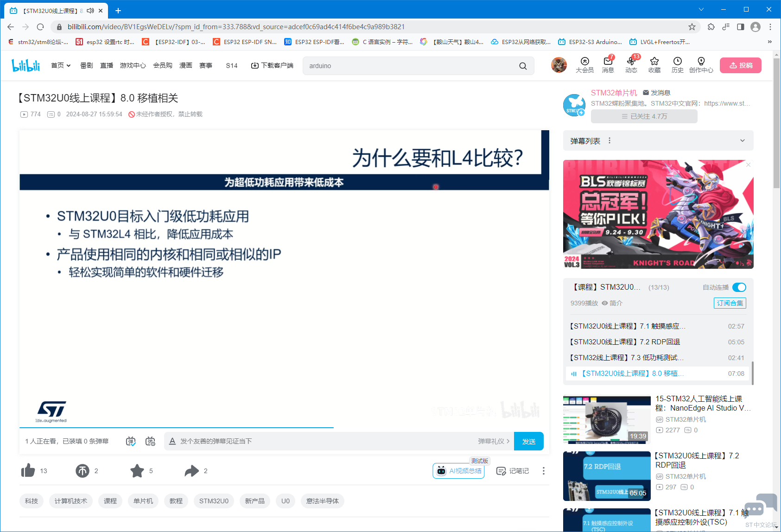
Task: Open danmaku settings icon
Action: click(150, 441)
